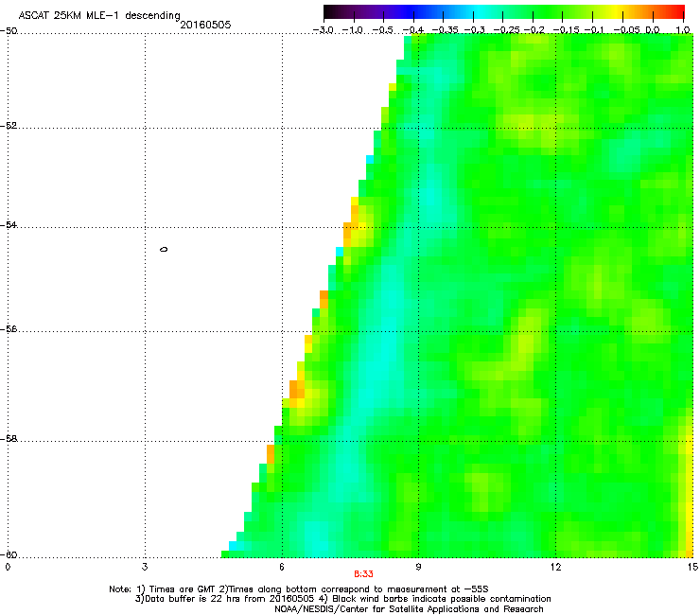Select the '-56' latitude tick label

9,328
